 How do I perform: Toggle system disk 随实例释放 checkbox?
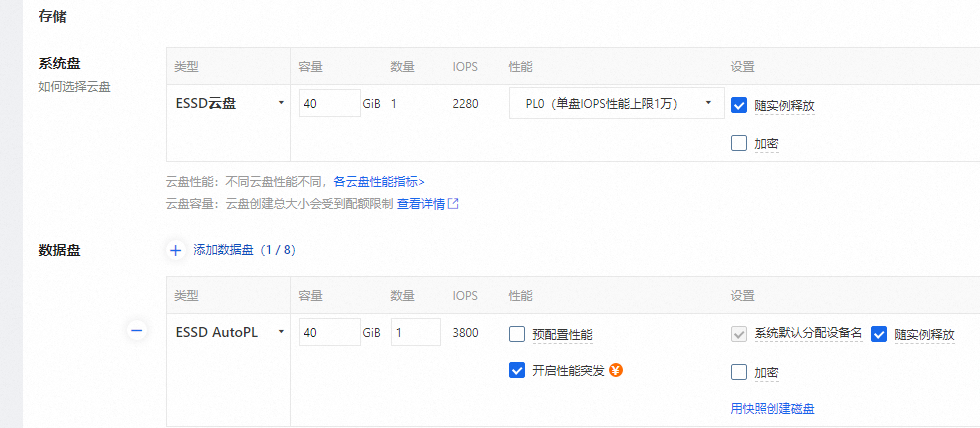[739, 105]
